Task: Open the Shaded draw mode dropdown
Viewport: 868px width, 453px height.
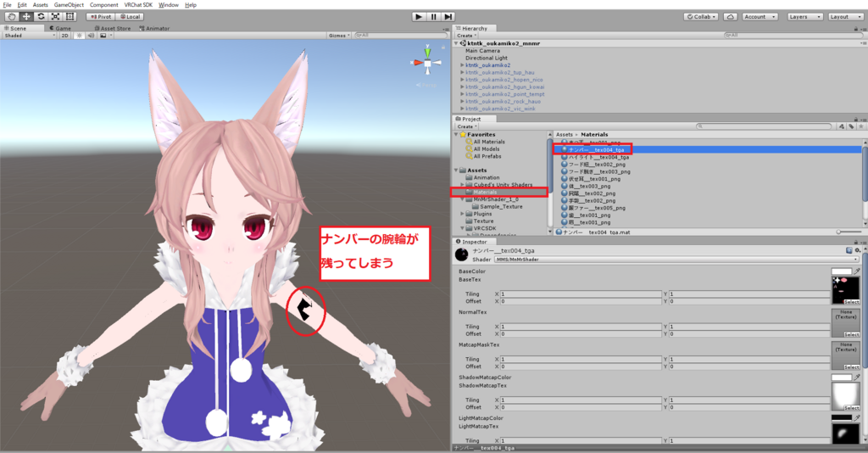Action: tap(30, 36)
